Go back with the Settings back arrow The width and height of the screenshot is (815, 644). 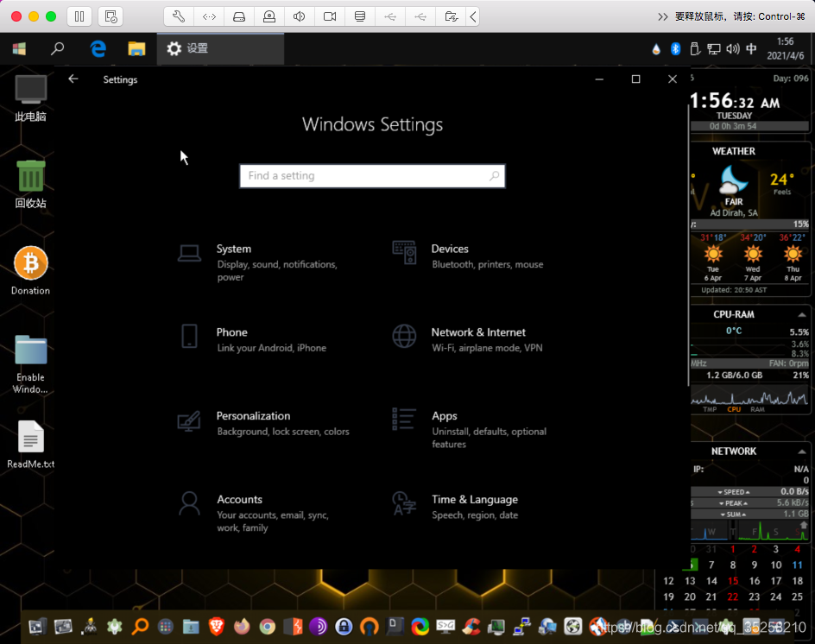tap(73, 79)
